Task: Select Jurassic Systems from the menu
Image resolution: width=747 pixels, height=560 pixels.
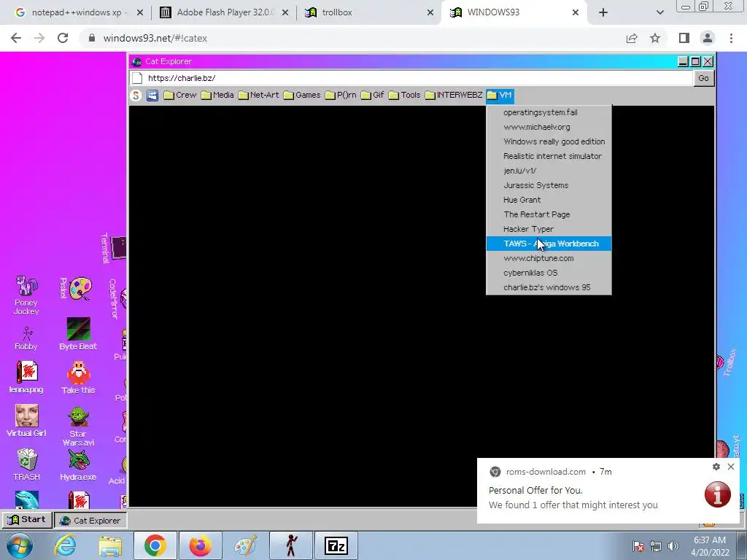Action: point(549,185)
